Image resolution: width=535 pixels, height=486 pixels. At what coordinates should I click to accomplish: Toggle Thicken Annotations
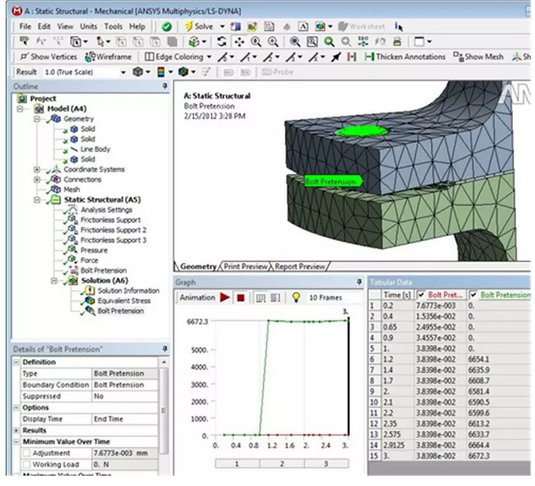click(x=405, y=57)
